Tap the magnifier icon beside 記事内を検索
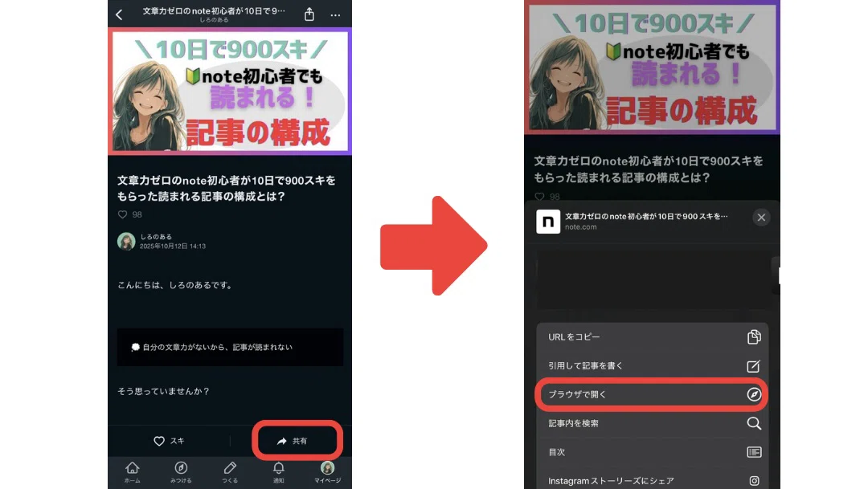The height and width of the screenshot is (489, 868). (x=754, y=423)
